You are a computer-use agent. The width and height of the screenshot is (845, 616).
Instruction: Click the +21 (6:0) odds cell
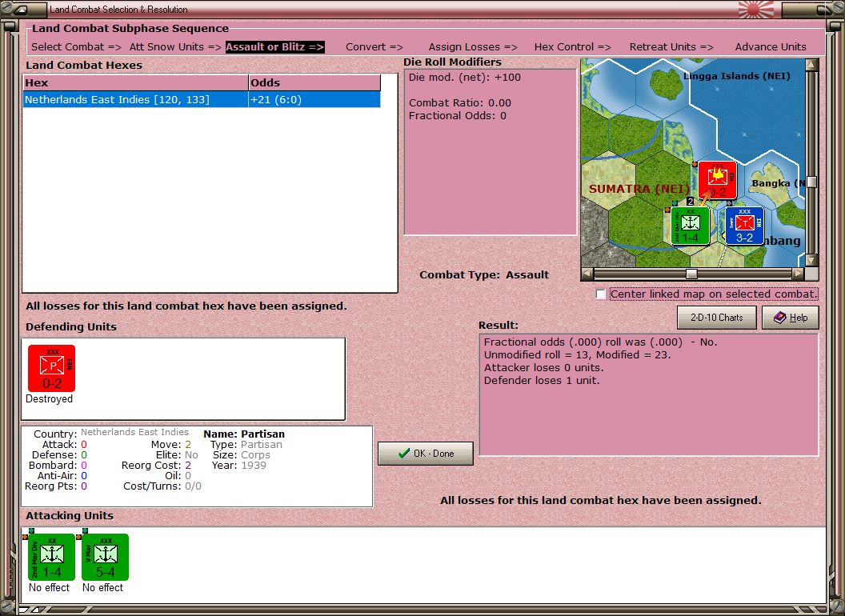pyautogui.click(x=314, y=100)
